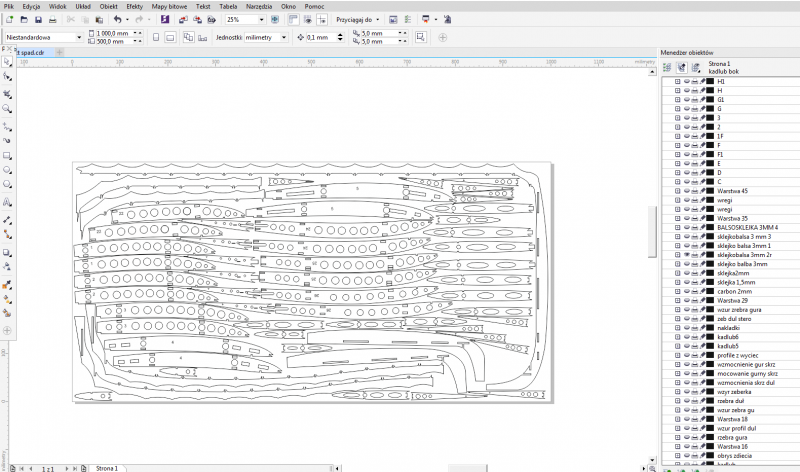The height and width of the screenshot is (472, 800).
Task: Open the Mapy bitowe menu
Action: [169, 6]
